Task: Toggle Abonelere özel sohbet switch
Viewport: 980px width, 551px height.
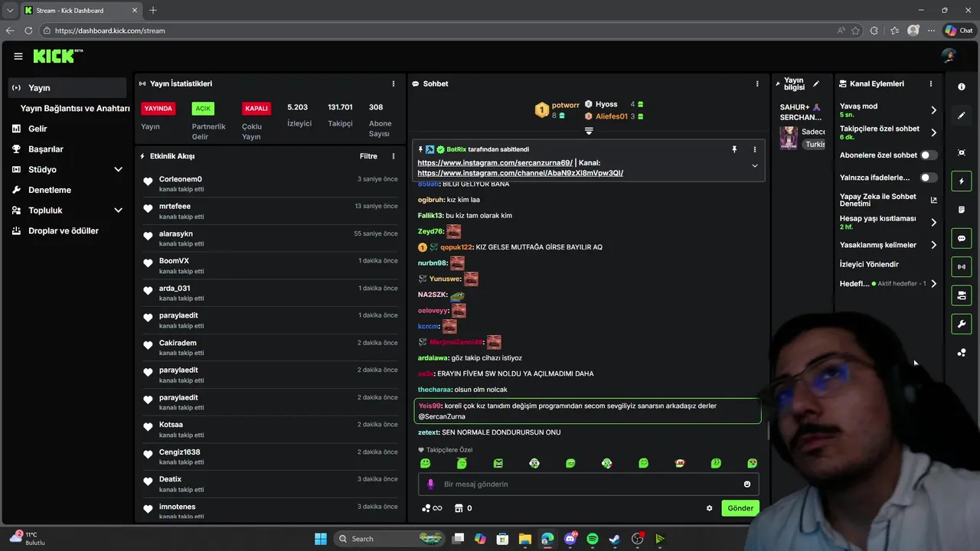Action: 929,155
